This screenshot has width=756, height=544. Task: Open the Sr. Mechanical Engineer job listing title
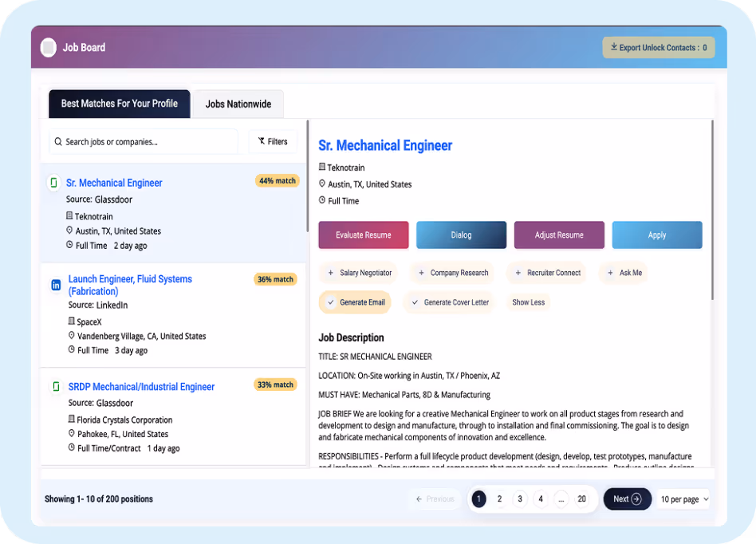[114, 183]
